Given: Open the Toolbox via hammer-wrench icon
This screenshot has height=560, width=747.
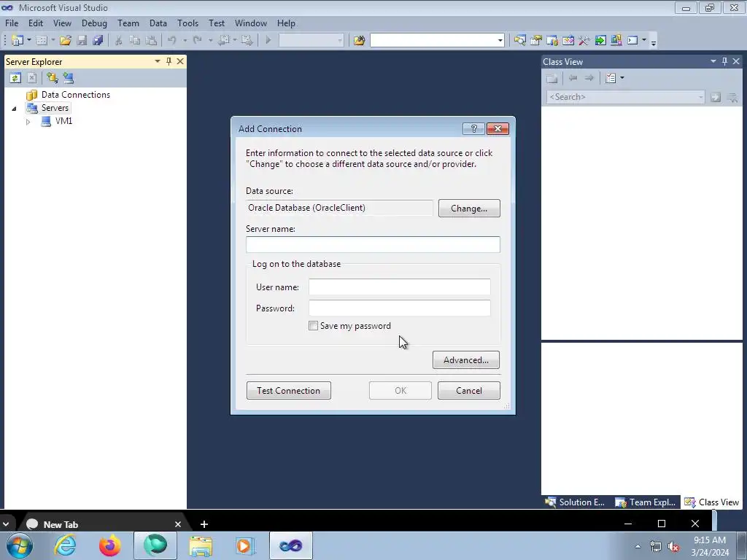Looking at the screenshot, I should [584, 41].
